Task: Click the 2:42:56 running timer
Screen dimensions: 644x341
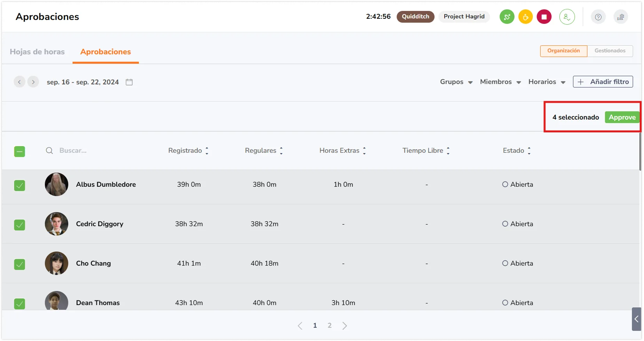Action: pos(378,16)
